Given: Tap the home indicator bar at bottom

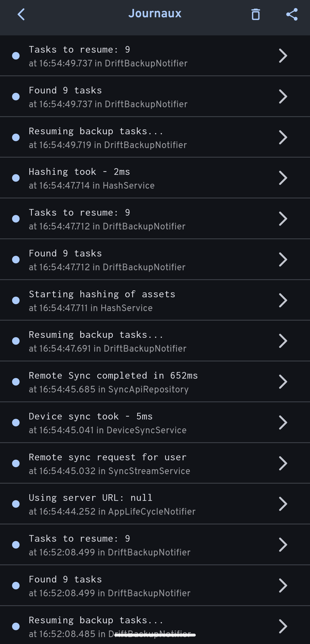Looking at the screenshot, I should [x=155, y=635].
